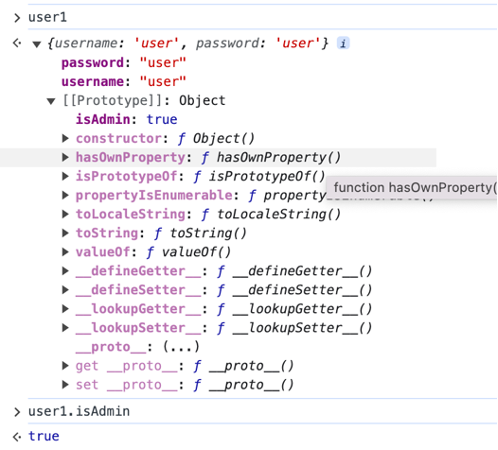498x450 pixels.
Task: Expand the __defineGetter__ entry
Action: point(65,271)
